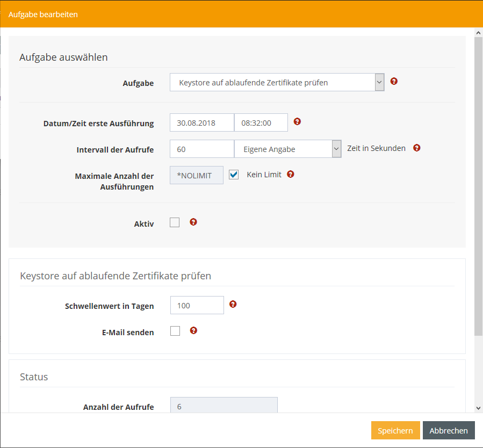Click the Schwellenwert field containing 100
Screen dimensions: 483x448
click(197, 305)
